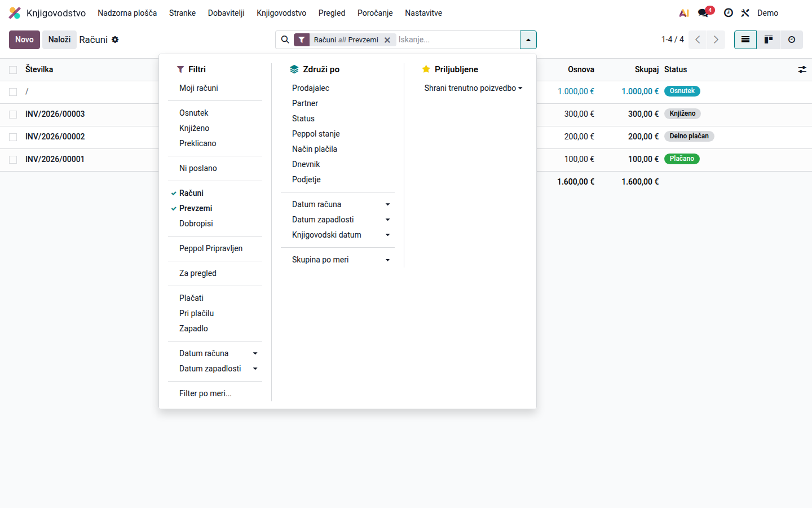812x508 pixels.
Task: Open the Poročanje menu
Action: [x=375, y=13]
